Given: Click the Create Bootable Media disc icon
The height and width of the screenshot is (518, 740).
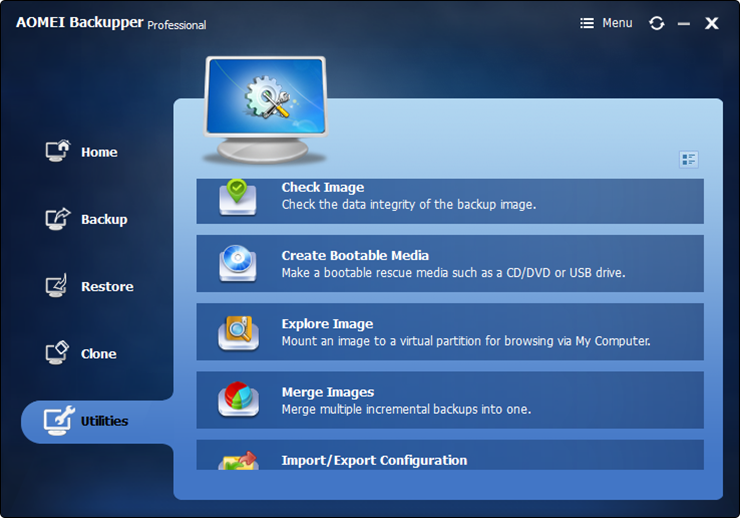Looking at the screenshot, I should (237, 263).
